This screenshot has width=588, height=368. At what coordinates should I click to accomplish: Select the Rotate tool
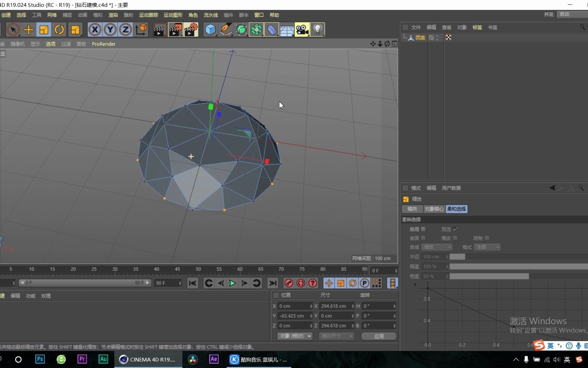coord(59,30)
